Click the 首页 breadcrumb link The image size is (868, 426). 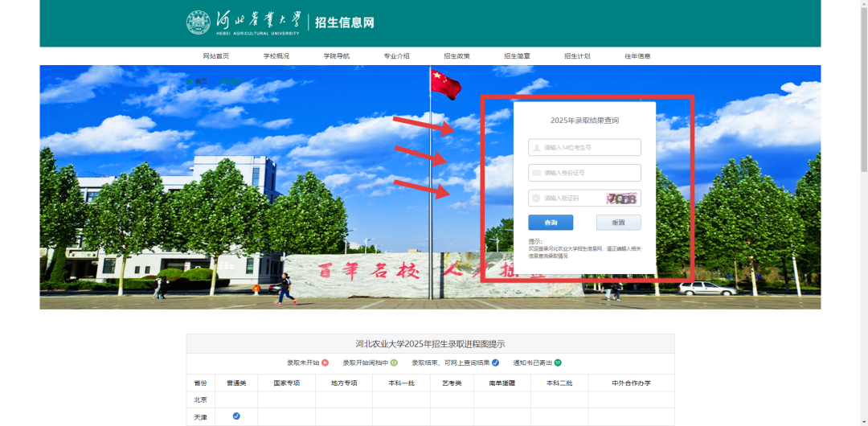coord(200,81)
